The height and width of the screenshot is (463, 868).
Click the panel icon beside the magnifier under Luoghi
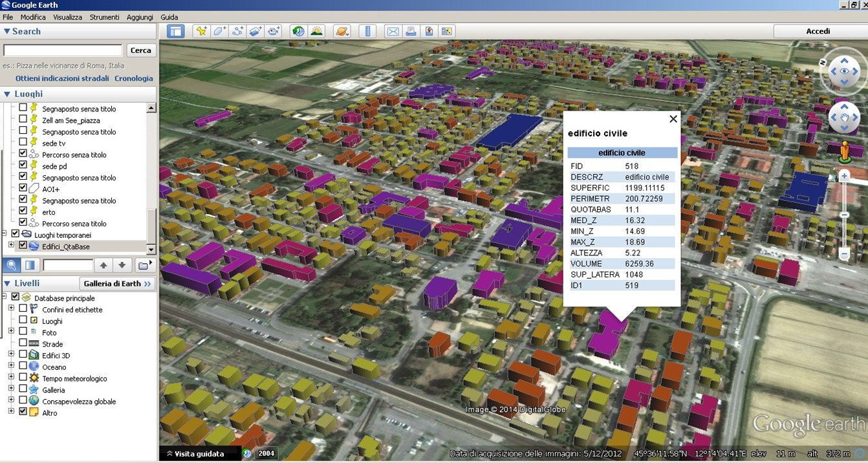pyautogui.click(x=30, y=265)
